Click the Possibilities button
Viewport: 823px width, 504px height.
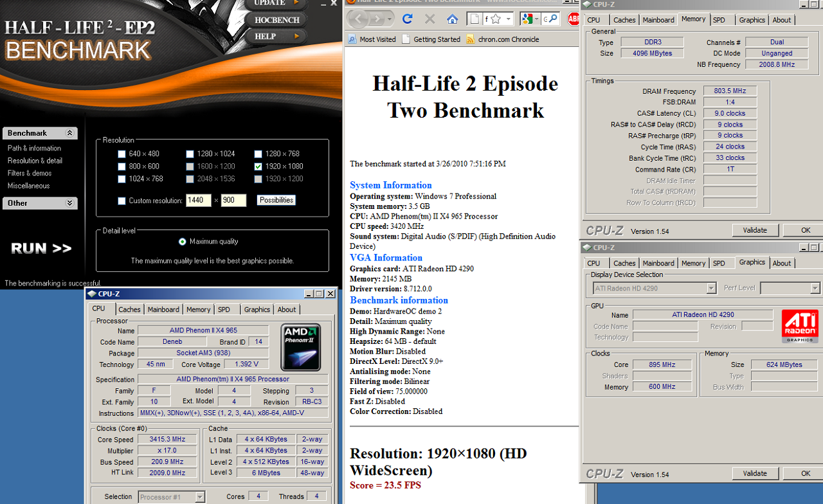point(276,201)
